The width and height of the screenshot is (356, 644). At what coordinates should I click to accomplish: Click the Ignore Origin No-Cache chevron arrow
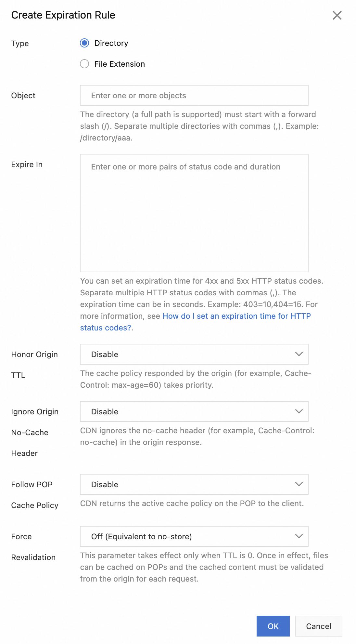pos(299,411)
